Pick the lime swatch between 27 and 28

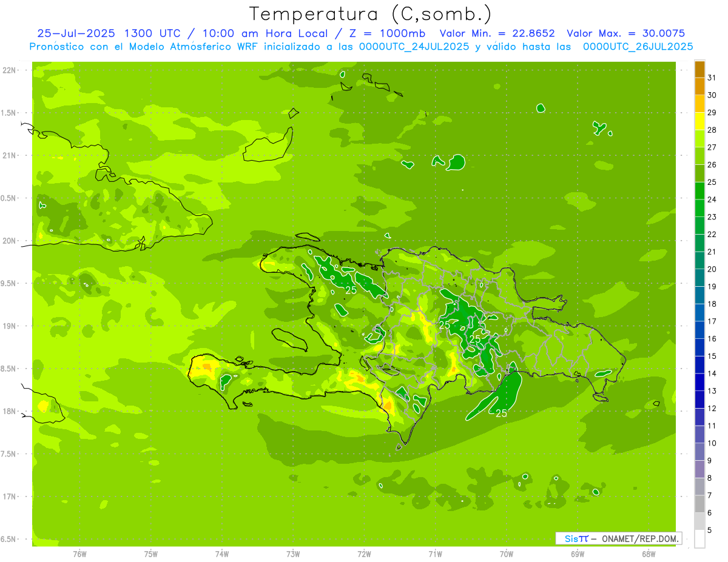click(x=699, y=139)
